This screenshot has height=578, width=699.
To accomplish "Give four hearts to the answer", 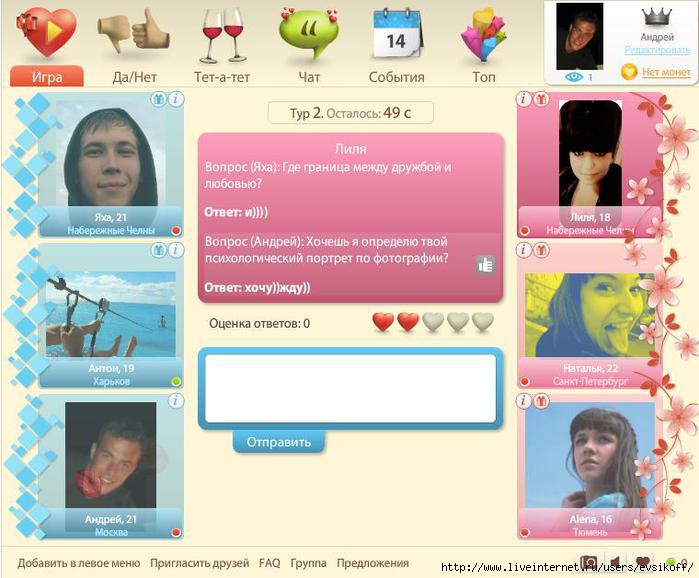I will 458,322.
